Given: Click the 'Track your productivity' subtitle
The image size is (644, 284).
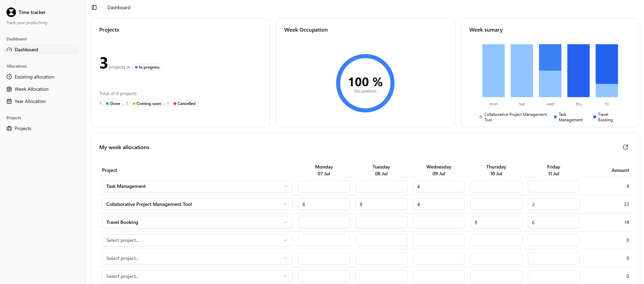Looking at the screenshot, I should click(x=27, y=23).
